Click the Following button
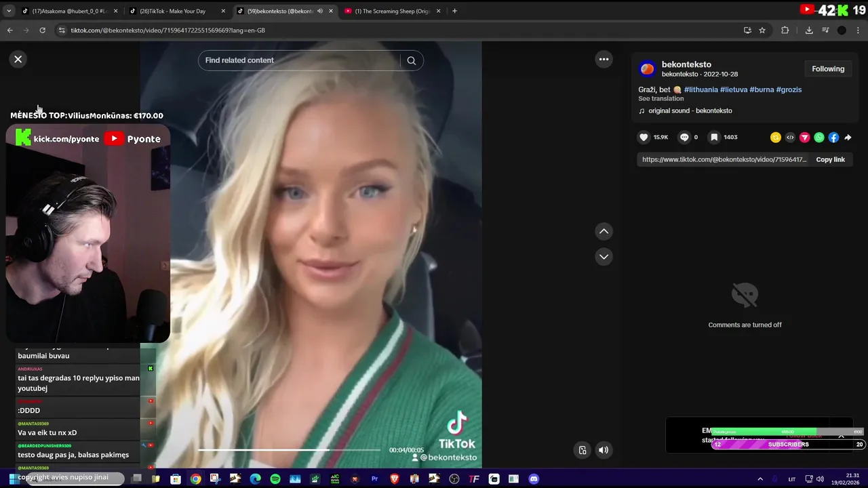 tap(828, 69)
